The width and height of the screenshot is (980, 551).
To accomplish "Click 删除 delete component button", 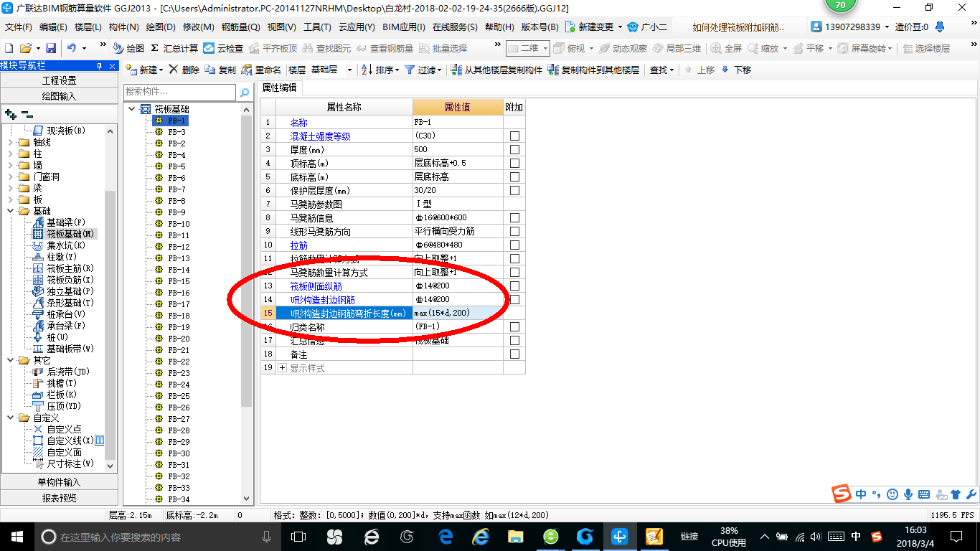I will click(x=184, y=70).
